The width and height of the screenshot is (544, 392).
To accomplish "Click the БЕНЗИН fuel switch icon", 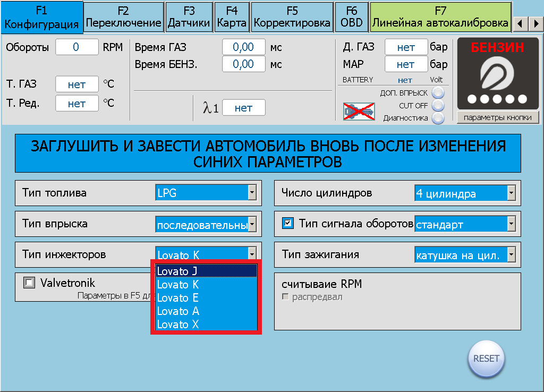I will pyautogui.click(x=497, y=74).
